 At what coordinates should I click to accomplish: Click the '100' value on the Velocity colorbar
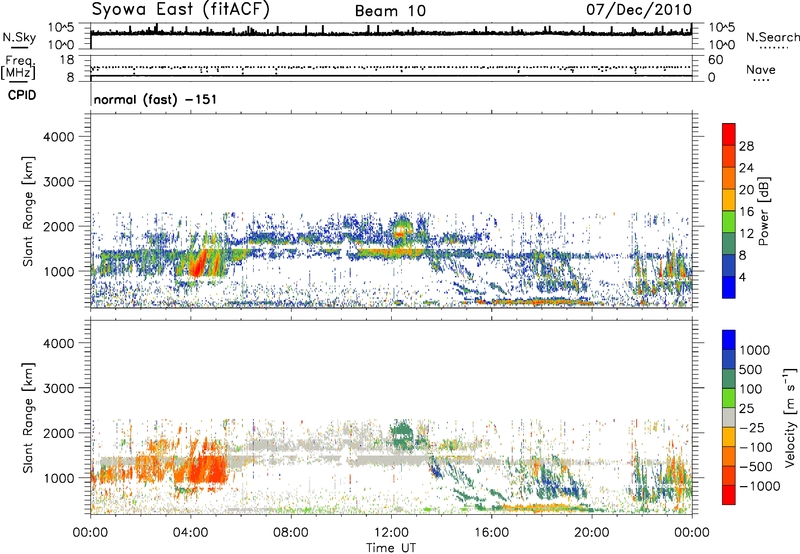pyautogui.click(x=751, y=389)
